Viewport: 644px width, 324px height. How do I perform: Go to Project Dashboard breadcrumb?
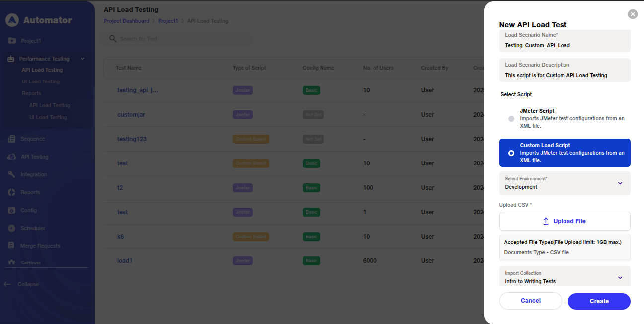coord(126,21)
